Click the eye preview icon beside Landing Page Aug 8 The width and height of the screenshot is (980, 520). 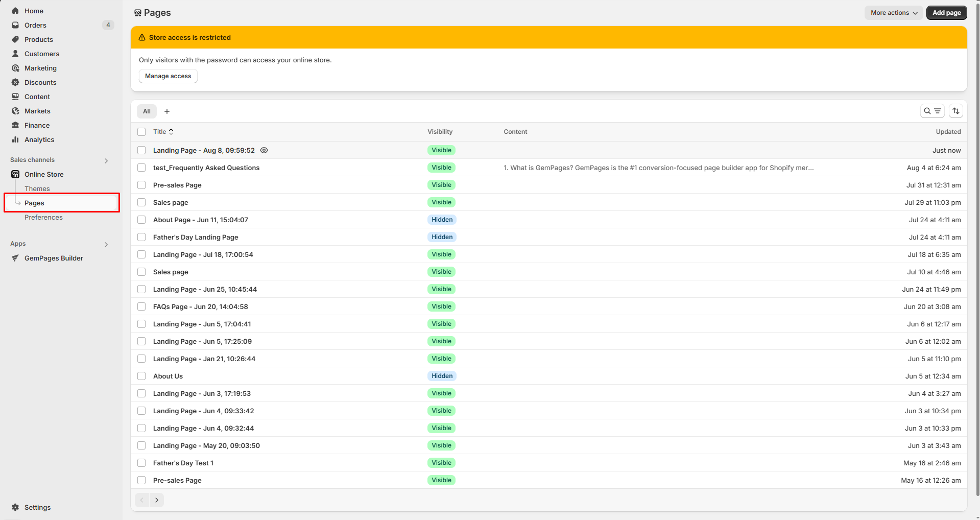pos(264,150)
